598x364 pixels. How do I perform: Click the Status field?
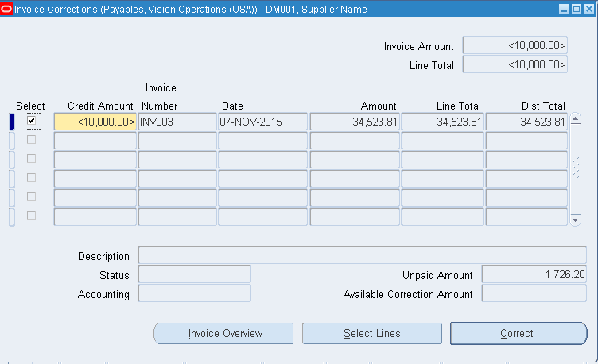pos(195,275)
